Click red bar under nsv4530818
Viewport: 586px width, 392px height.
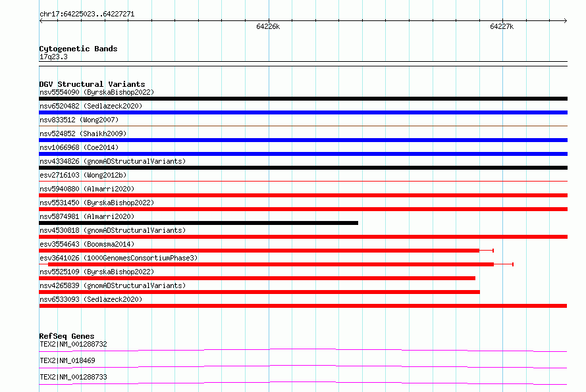(x=303, y=237)
